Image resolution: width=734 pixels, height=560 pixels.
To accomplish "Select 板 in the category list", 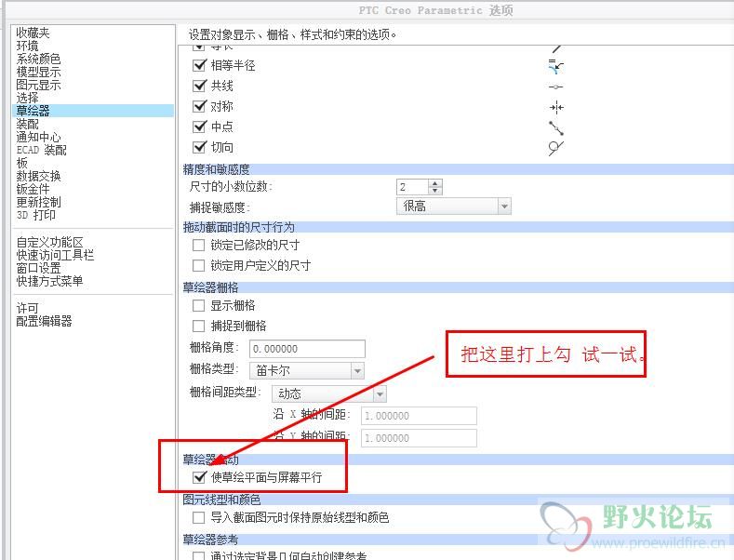I will point(22,163).
